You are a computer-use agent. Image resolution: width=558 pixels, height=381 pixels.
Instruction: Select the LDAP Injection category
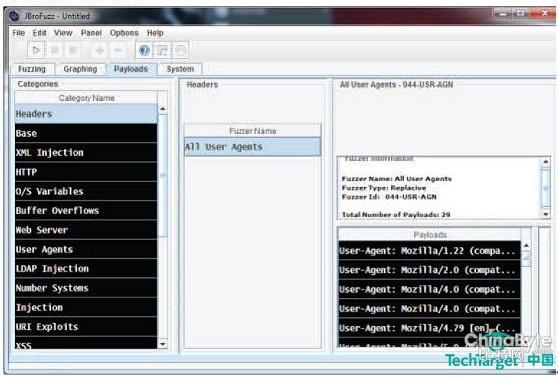click(x=86, y=269)
